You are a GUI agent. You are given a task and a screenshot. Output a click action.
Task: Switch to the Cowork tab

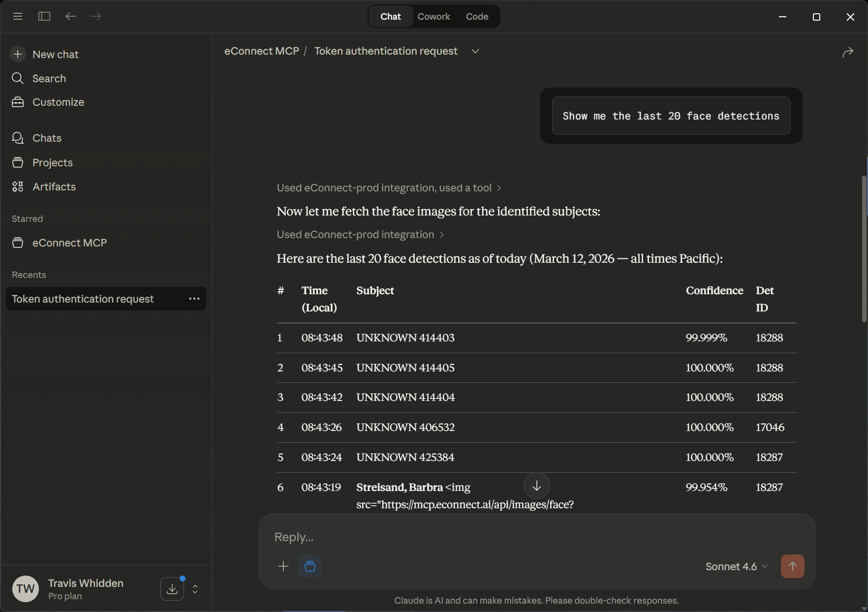(x=434, y=16)
